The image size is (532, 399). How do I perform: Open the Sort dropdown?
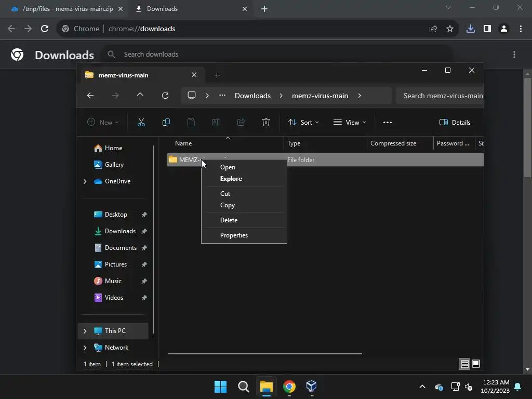(x=303, y=123)
